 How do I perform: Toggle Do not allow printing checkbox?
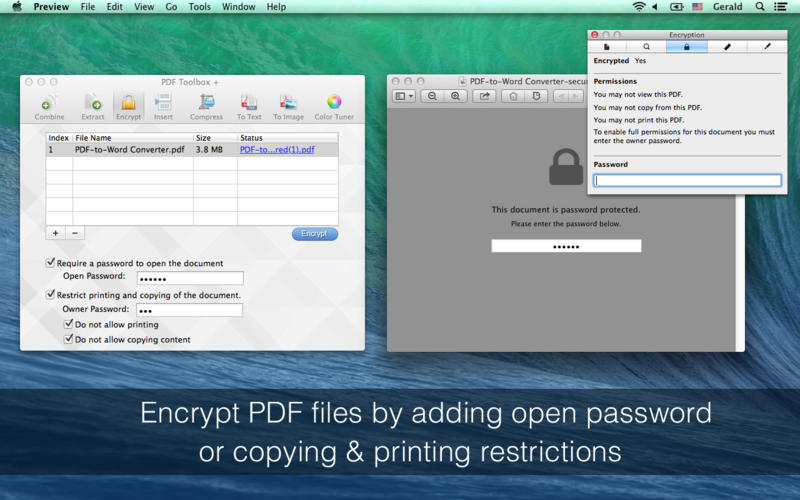click(x=69, y=325)
